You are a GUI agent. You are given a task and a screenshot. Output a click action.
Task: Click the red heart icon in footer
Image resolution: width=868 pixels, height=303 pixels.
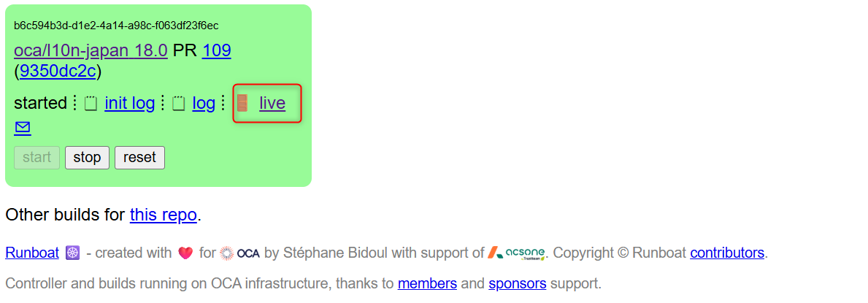coord(185,253)
